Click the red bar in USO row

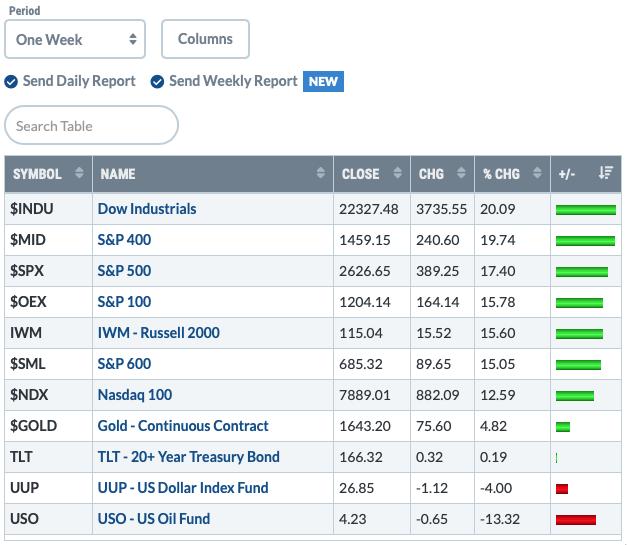(576, 520)
